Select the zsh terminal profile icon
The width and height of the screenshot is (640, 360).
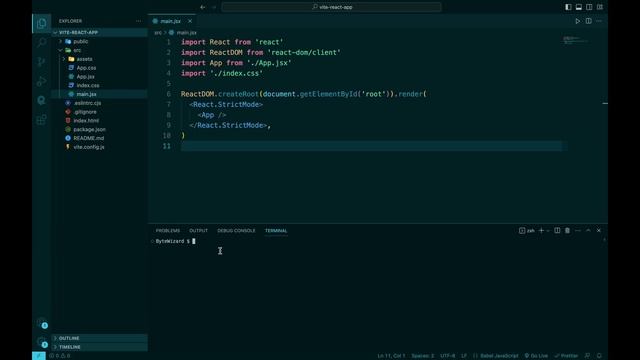527,231
